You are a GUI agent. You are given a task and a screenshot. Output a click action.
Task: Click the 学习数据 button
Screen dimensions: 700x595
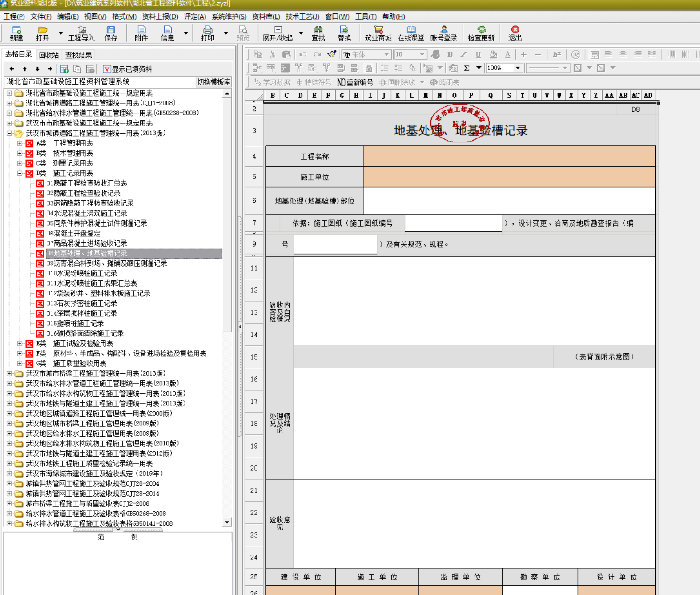(x=272, y=82)
